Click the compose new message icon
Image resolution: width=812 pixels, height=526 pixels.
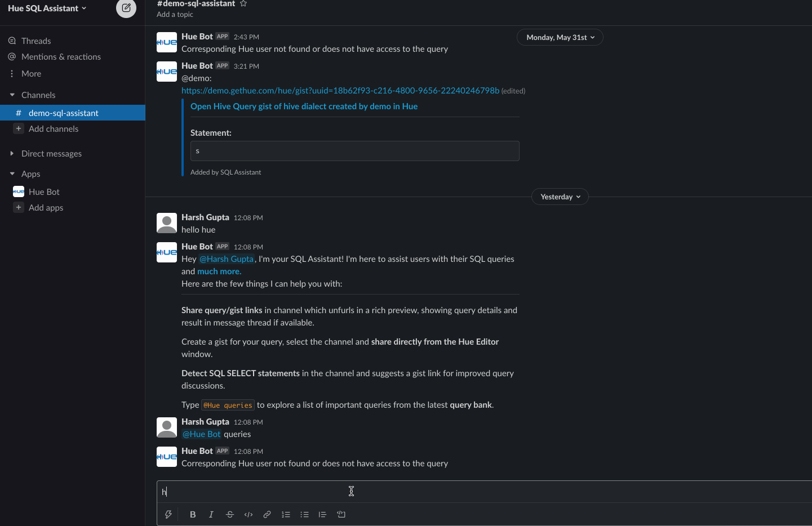pyautogui.click(x=126, y=8)
